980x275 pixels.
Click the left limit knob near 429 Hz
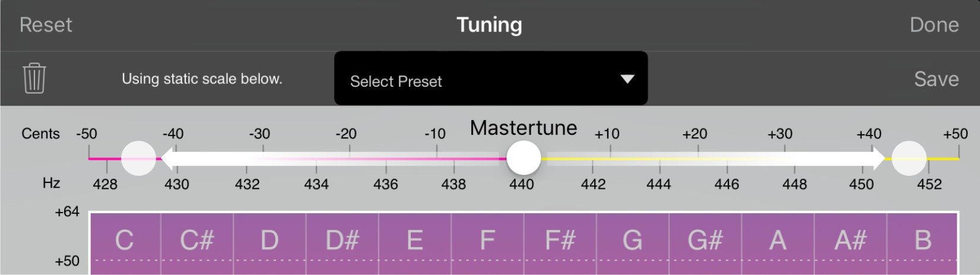click(138, 158)
